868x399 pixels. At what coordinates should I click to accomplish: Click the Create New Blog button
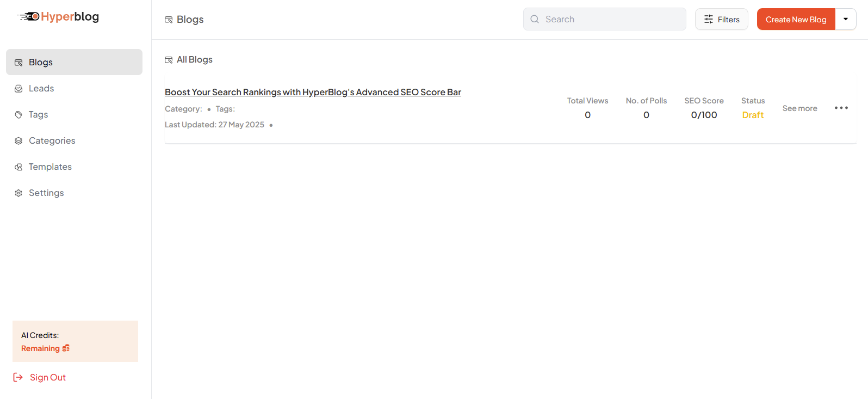coord(796,19)
